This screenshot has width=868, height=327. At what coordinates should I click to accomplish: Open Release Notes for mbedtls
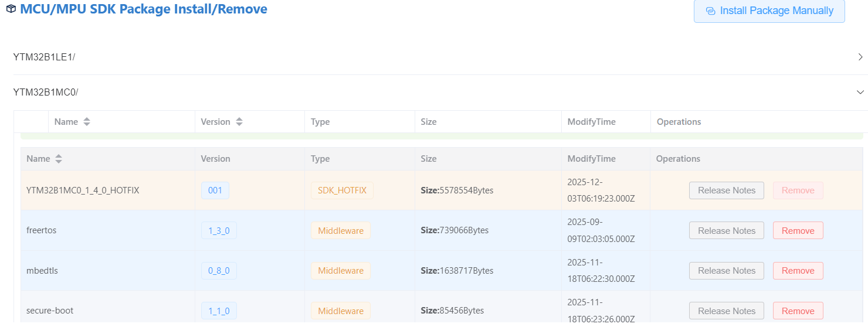[727, 271]
